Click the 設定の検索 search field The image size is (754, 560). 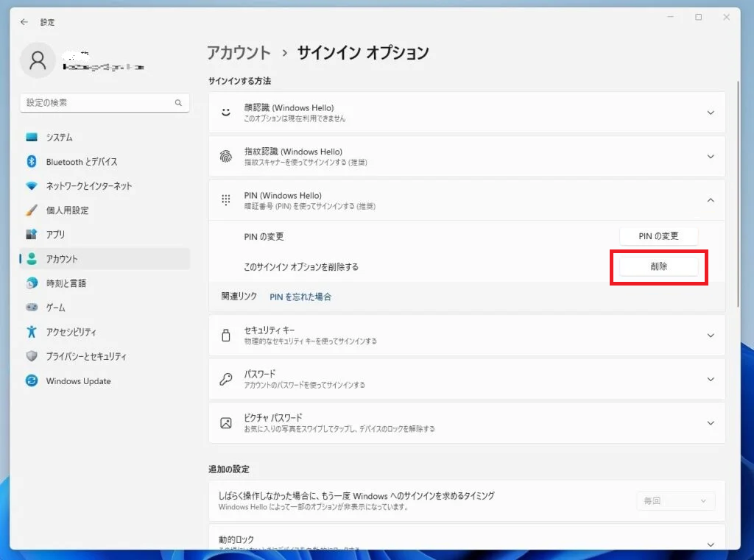click(105, 103)
